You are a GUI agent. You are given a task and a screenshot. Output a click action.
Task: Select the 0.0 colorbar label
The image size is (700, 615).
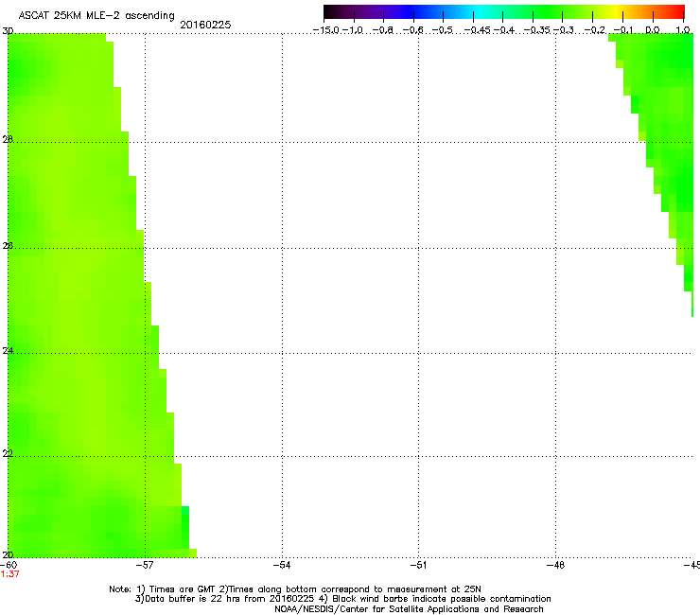pyautogui.click(x=653, y=30)
